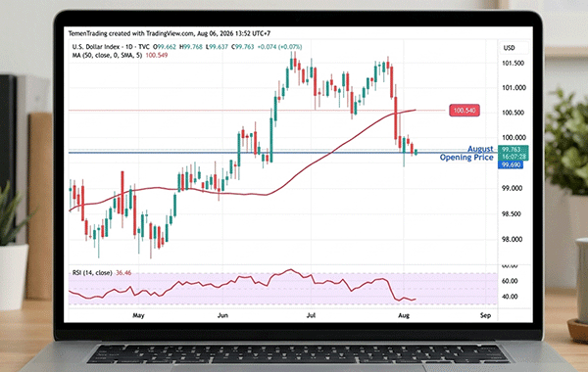Click the 100.500 price axis label
The height and width of the screenshot is (372, 588).
tap(513, 113)
